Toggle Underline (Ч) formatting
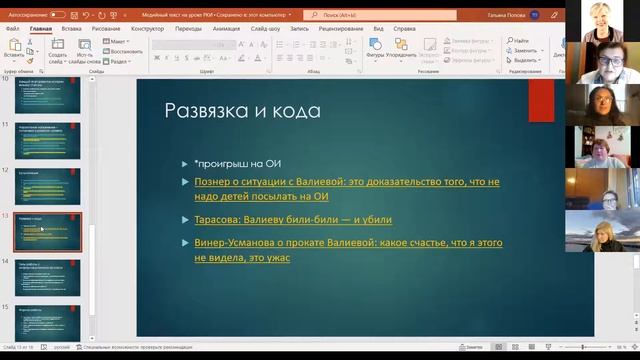 point(177,58)
